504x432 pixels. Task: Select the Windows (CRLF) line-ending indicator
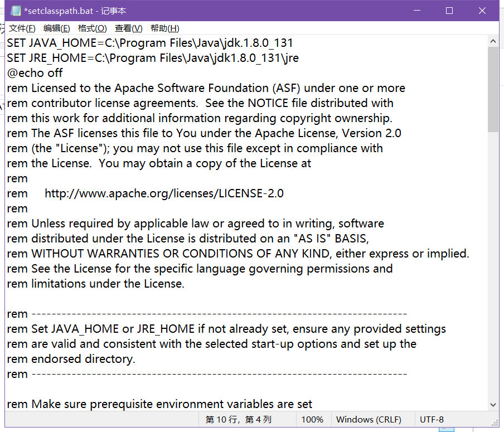(x=370, y=420)
